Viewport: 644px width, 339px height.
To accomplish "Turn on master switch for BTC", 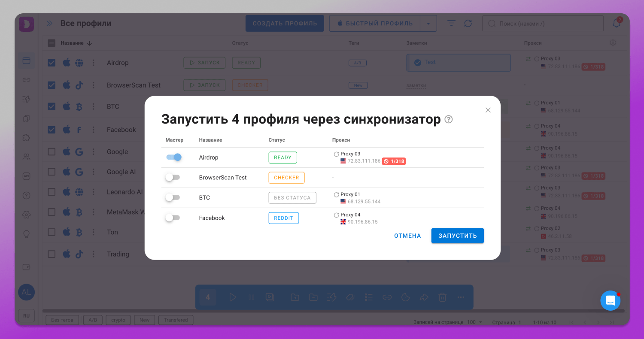I will [173, 197].
